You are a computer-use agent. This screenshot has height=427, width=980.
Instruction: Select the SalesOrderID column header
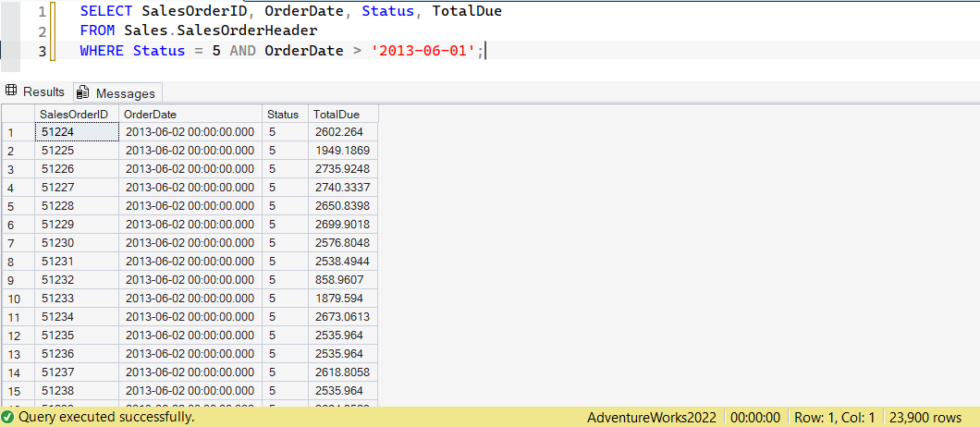[77, 115]
